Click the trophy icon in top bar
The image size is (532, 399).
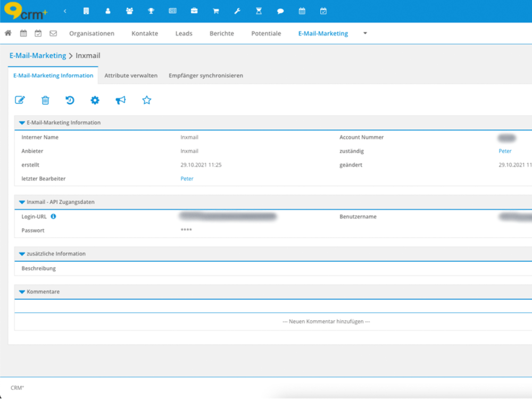[x=151, y=11]
